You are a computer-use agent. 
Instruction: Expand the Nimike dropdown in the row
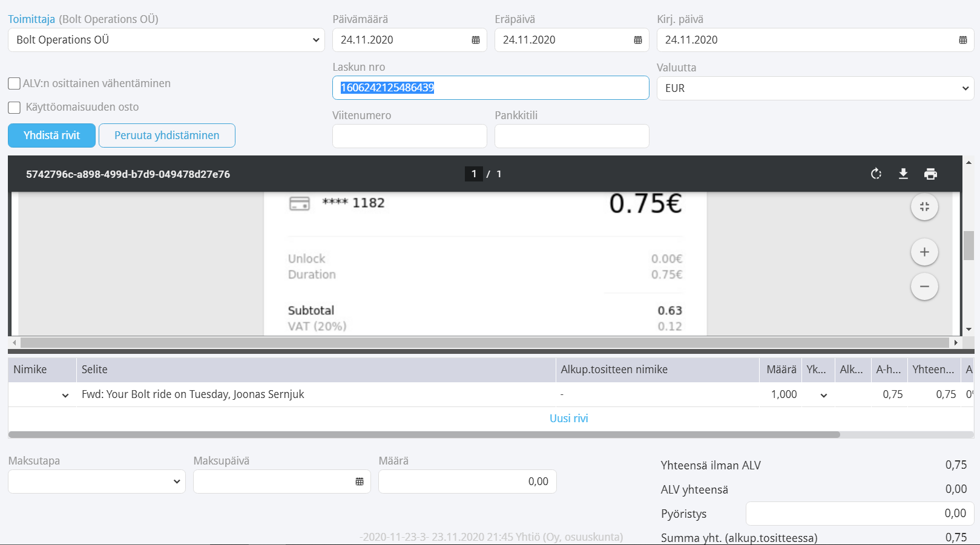click(65, 396)
